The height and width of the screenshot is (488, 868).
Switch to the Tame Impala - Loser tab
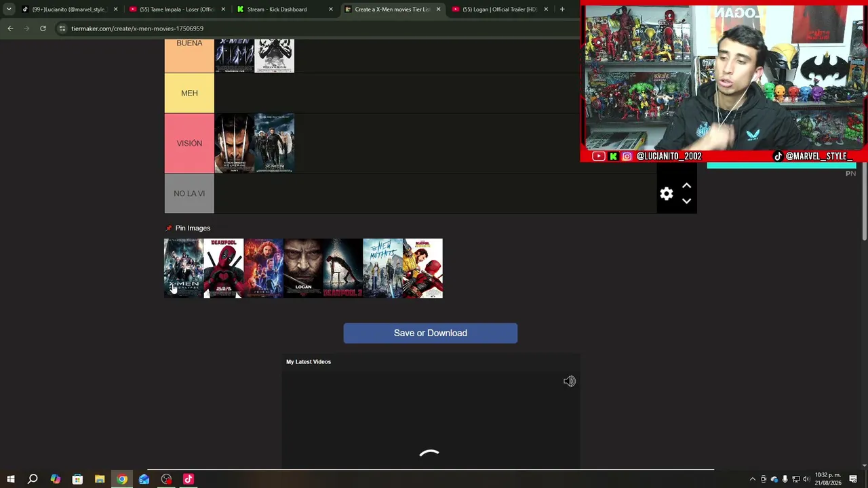(x=177, y=9)
